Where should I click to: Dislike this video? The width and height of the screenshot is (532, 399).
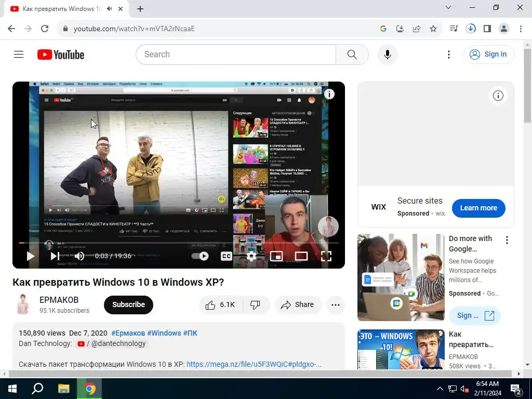point(255,304)
